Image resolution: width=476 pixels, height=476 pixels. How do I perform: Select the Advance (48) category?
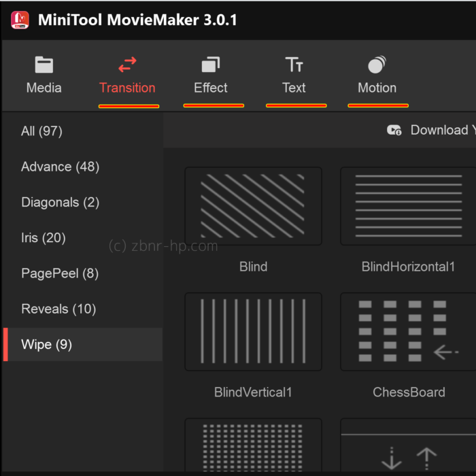(82, 167)
